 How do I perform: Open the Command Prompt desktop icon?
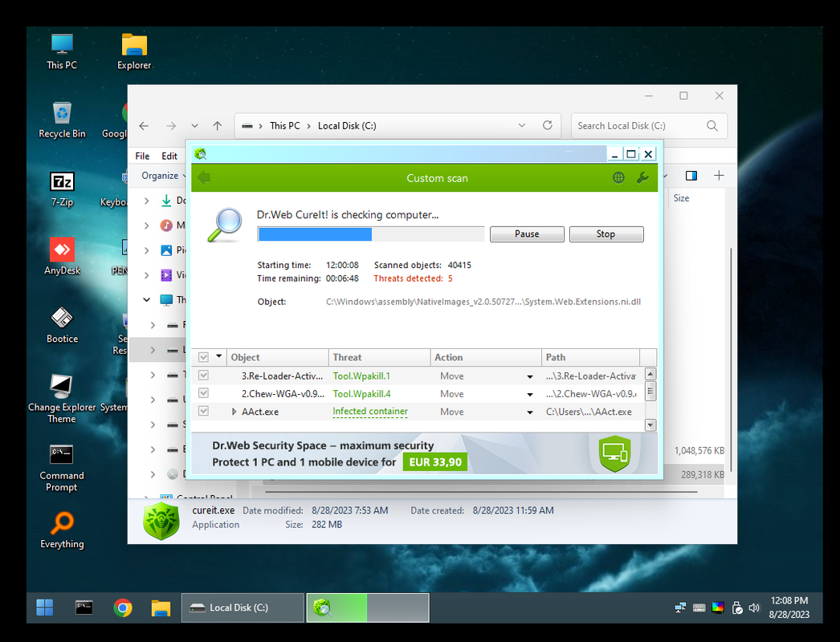(x=62, y=467)
